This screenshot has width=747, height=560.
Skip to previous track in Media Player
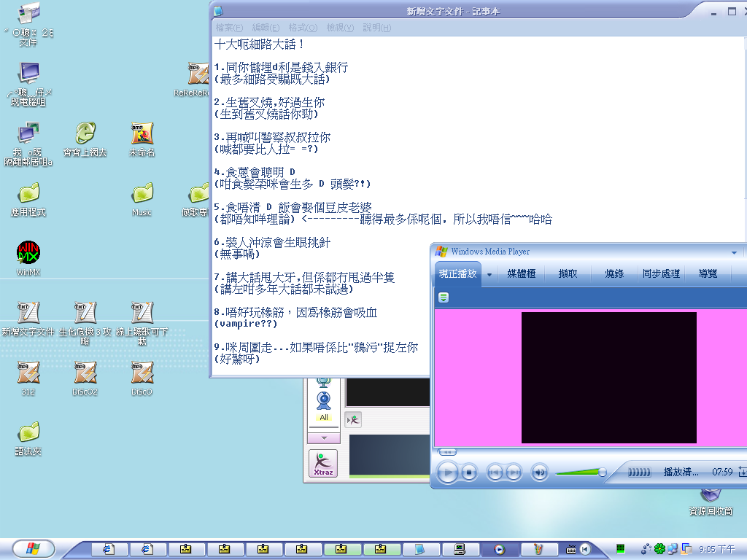coord(495,472)
